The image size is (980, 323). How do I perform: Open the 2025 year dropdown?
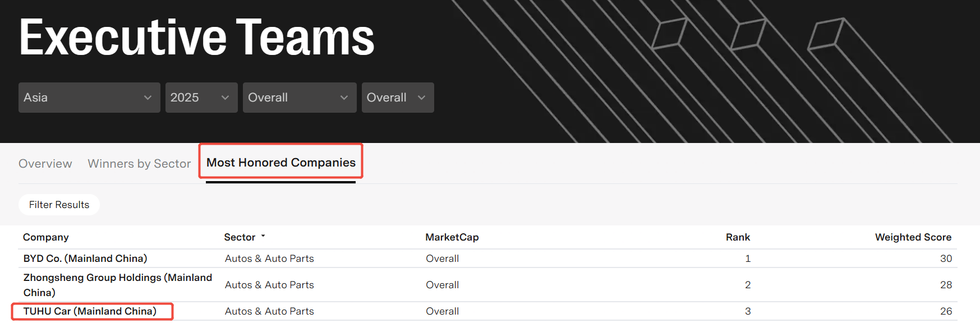tap(201, 98)
